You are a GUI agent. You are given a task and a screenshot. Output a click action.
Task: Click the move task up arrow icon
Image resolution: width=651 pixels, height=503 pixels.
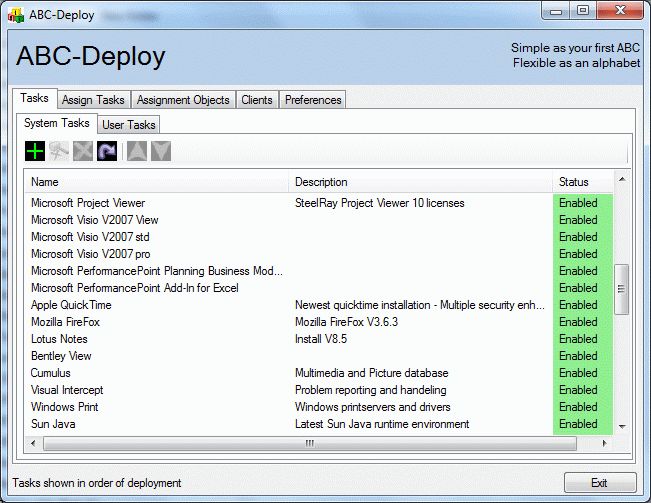[x=137, y=151]
